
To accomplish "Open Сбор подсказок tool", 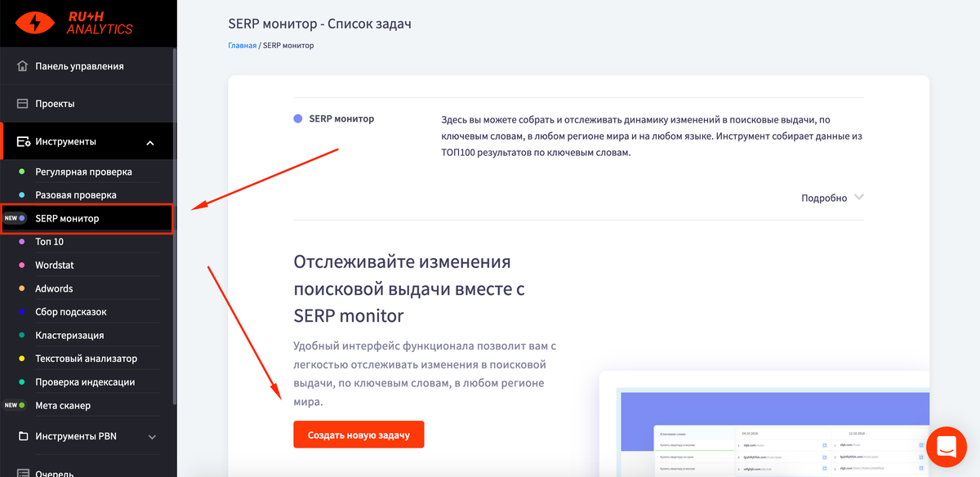I will (71, 312).
